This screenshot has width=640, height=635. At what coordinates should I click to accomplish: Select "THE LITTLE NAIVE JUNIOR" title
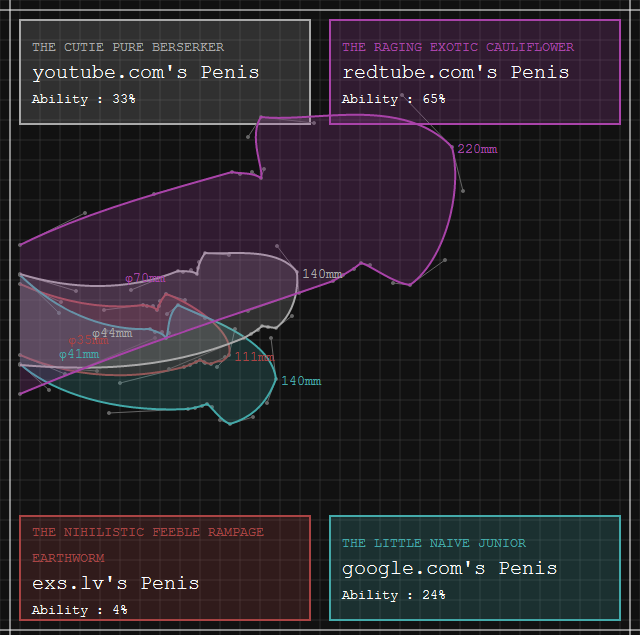(434, 543)
